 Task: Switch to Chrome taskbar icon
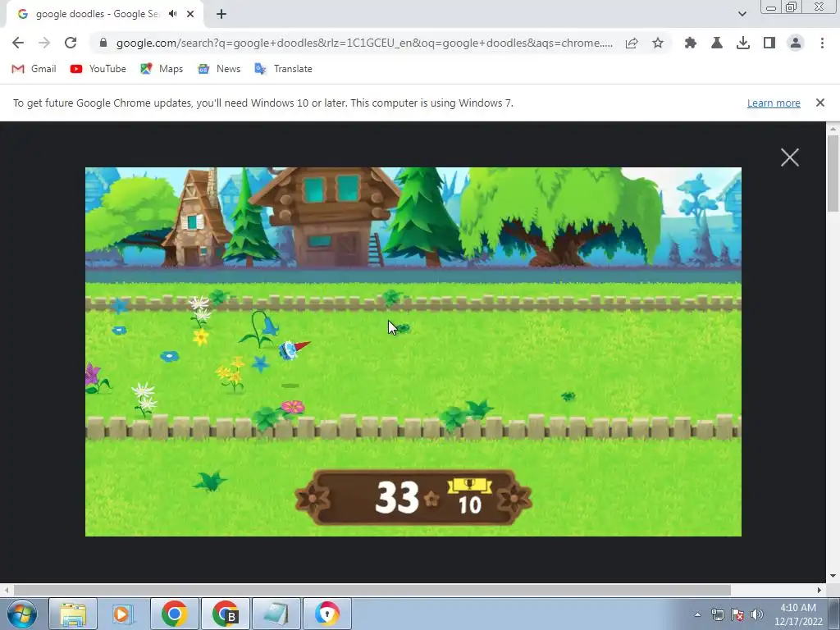point(174,614)
